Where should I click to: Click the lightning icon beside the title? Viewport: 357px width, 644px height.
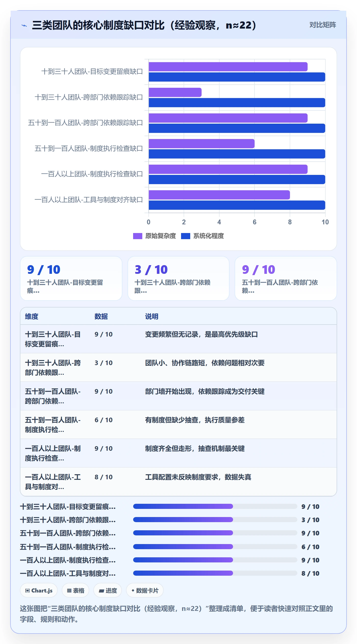click(24, 25)
